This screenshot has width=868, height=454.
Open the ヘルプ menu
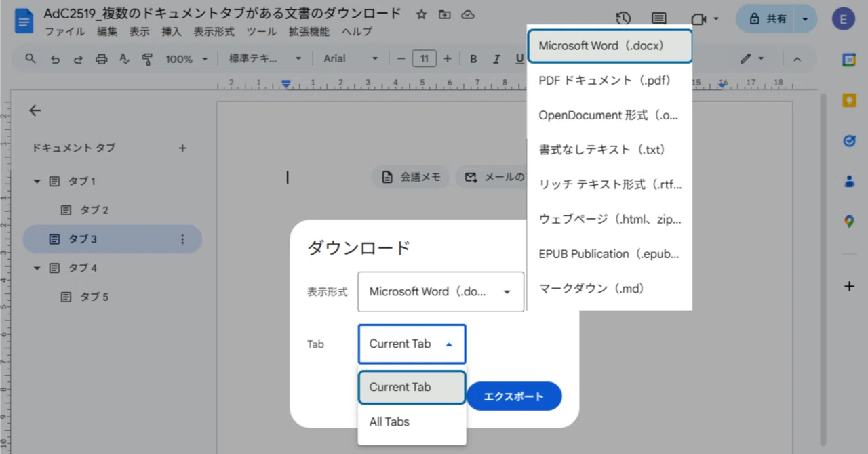(357, 32)
